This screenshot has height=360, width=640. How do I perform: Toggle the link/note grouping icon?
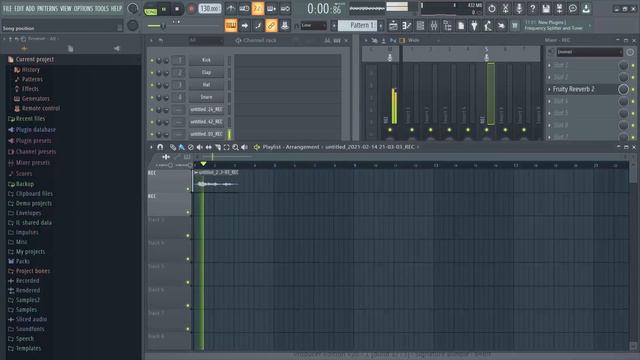[271, 25]
